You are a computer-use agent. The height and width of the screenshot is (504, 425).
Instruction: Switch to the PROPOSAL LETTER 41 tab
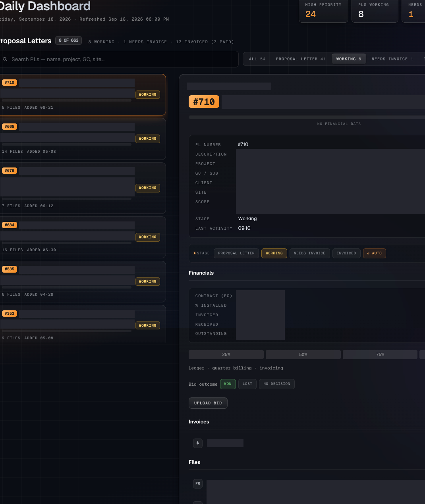(x=301, y=59)
